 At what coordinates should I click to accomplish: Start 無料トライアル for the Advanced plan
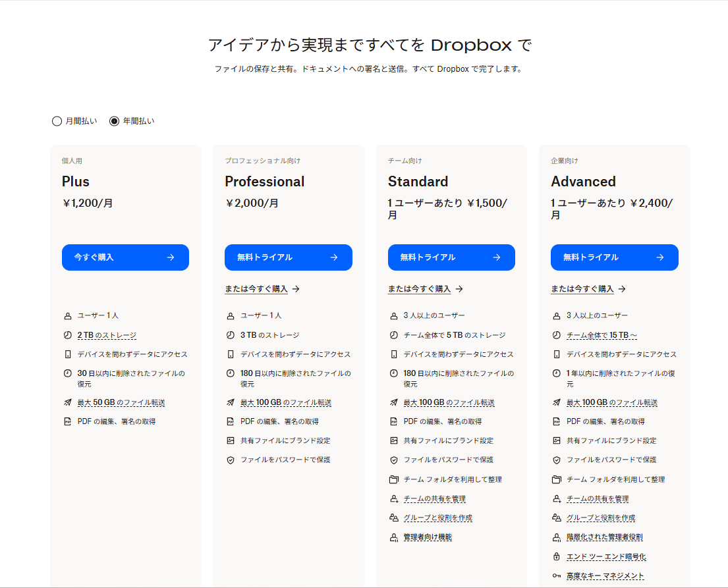click(x=614, y=257)
